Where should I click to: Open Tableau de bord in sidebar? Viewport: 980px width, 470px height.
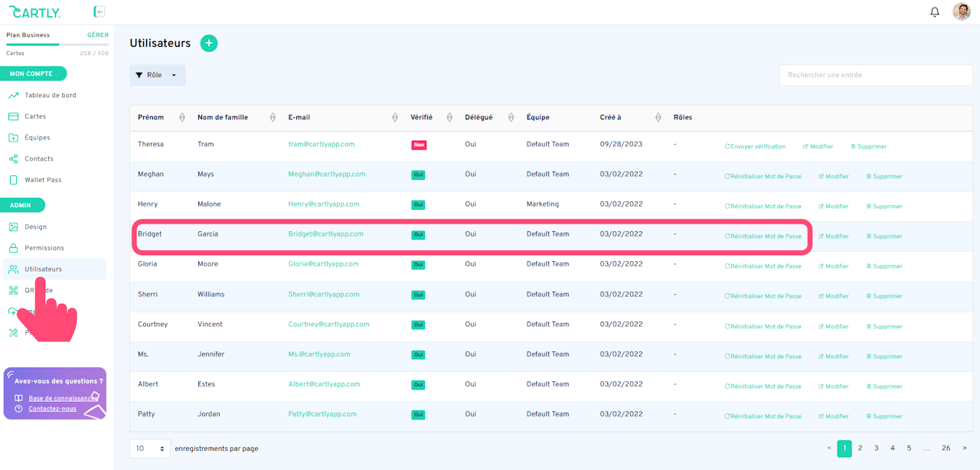(x=50, y=96)
